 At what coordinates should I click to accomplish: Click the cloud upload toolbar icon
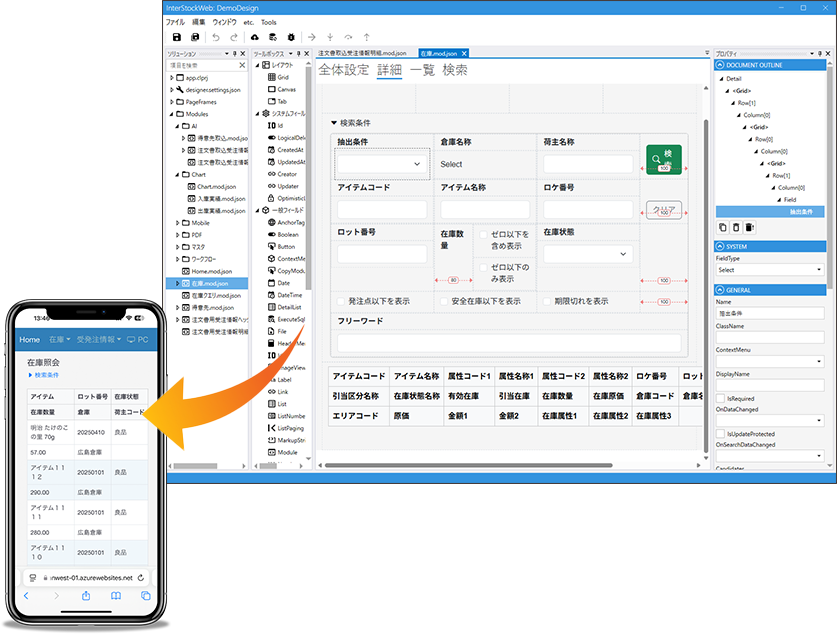coord(254,37)
